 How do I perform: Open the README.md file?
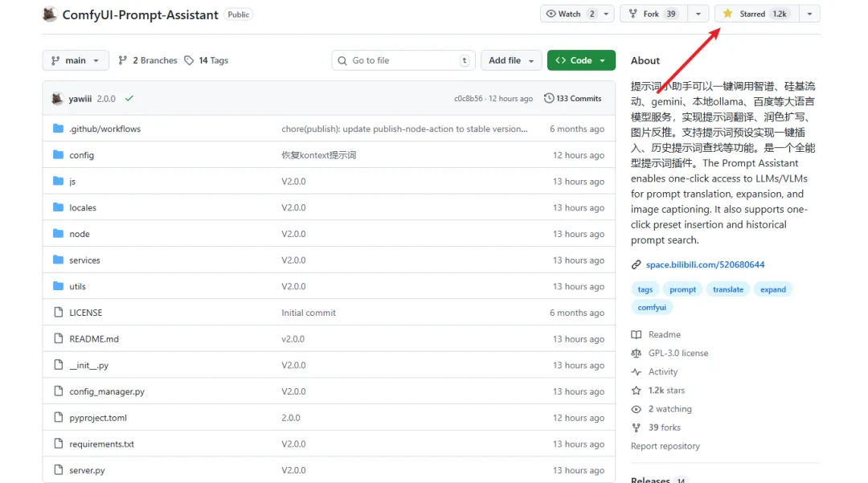[x=94, y=339]
